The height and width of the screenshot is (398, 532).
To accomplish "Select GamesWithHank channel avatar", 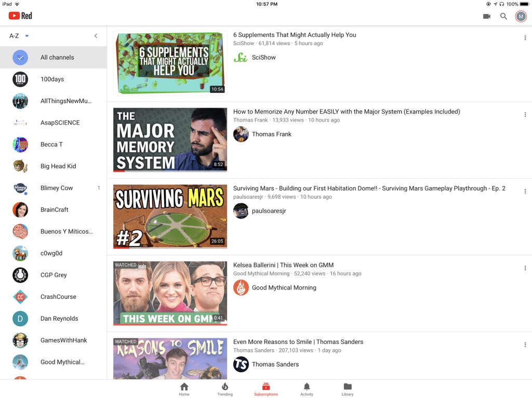I will [x=20, y=340].
